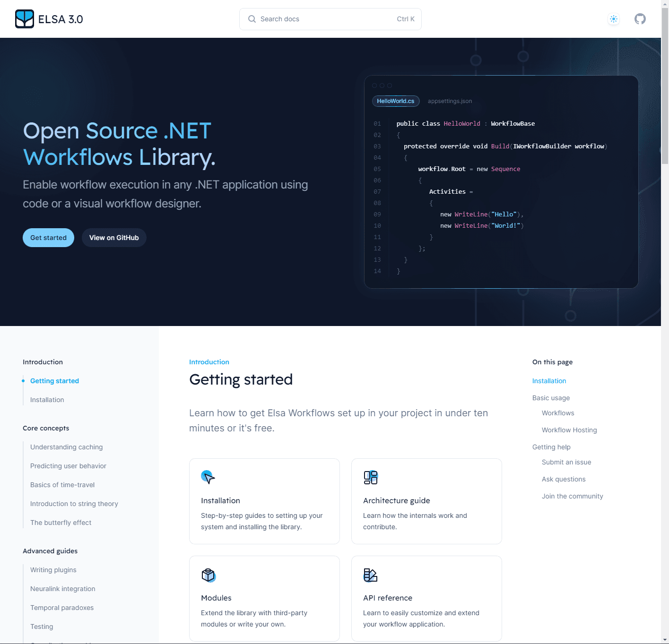Click the Architecture guide card icon
669x644 pixels.
tap(370, 477)
